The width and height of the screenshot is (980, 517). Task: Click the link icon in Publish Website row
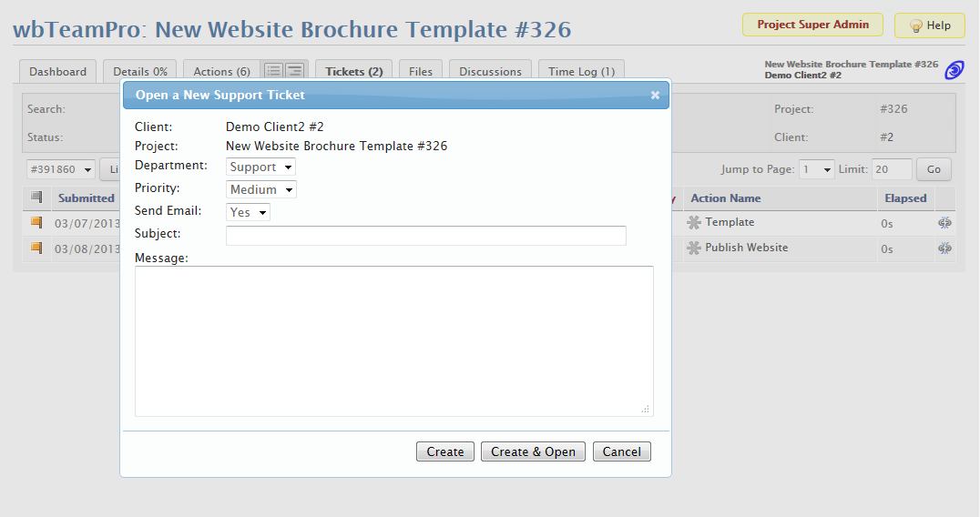click(944, 248)
